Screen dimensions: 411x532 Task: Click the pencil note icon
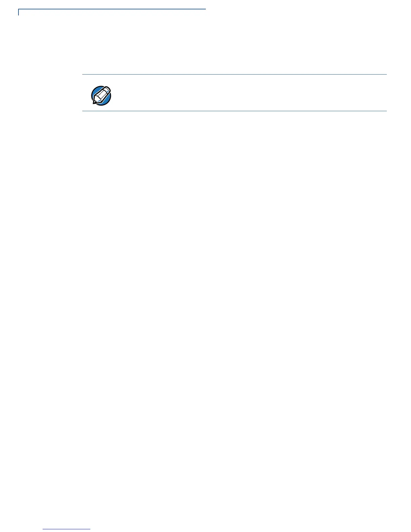click(x=101, y=95)
